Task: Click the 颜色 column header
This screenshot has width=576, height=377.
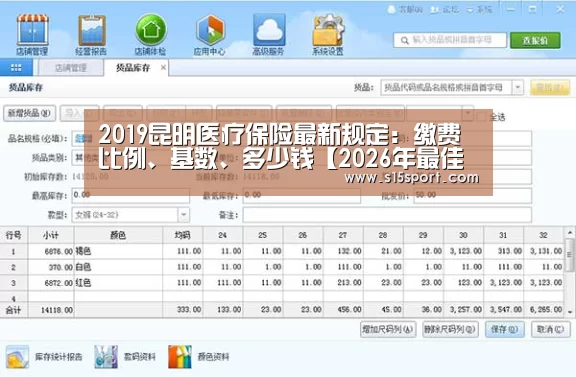Action: coord(118,235)
